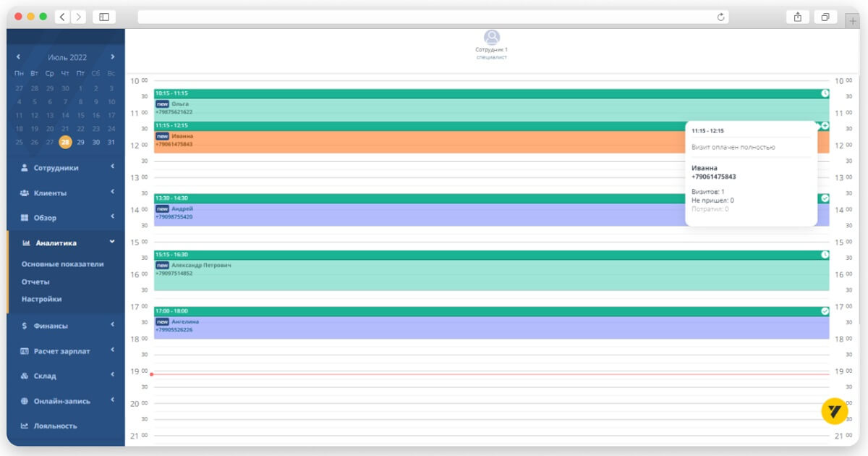Go to the previous month in the calendar
The width and height of the screenshot is (868, 456).
click(19, 57)
